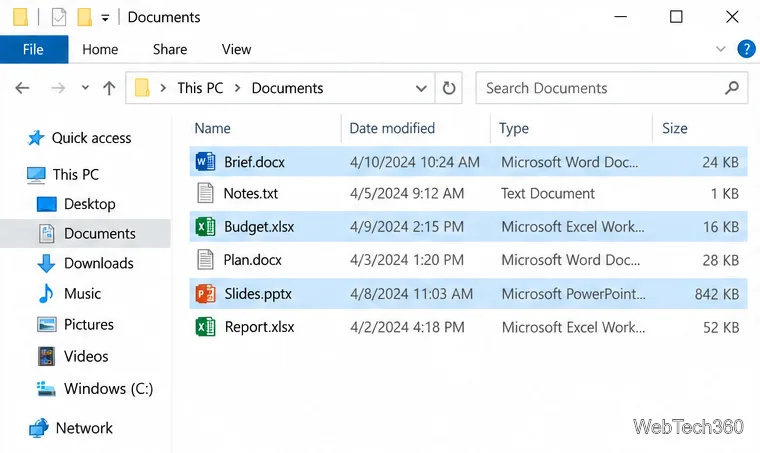This screenshot has height=453, width=760.
Task: Click the 16 KB size value
Action: pyautogui.click(x=721, y=227)
